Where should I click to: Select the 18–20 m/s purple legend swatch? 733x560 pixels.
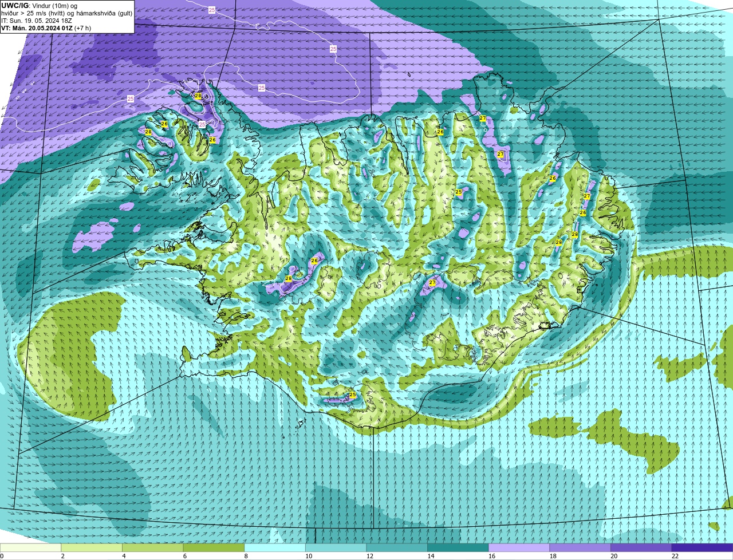tap(580, 548)
